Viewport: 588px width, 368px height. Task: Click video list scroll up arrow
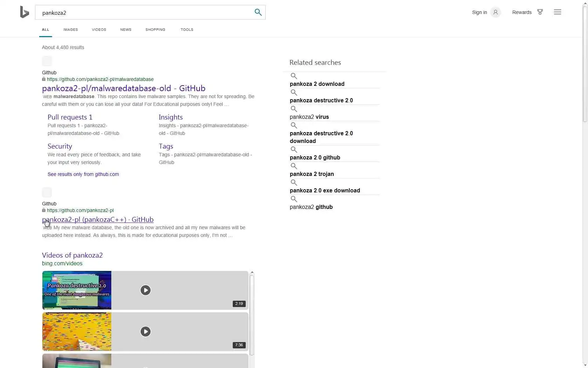pyautogui.click(x=252, y=272)
